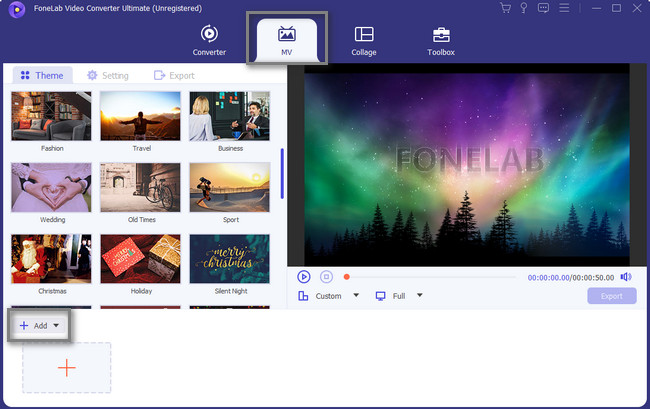Image resolution: width=650 pixels, height=409 pixels.
Task: Switch to the Toolbox tab
Action: pyautogui.click(x=441, y=40)
